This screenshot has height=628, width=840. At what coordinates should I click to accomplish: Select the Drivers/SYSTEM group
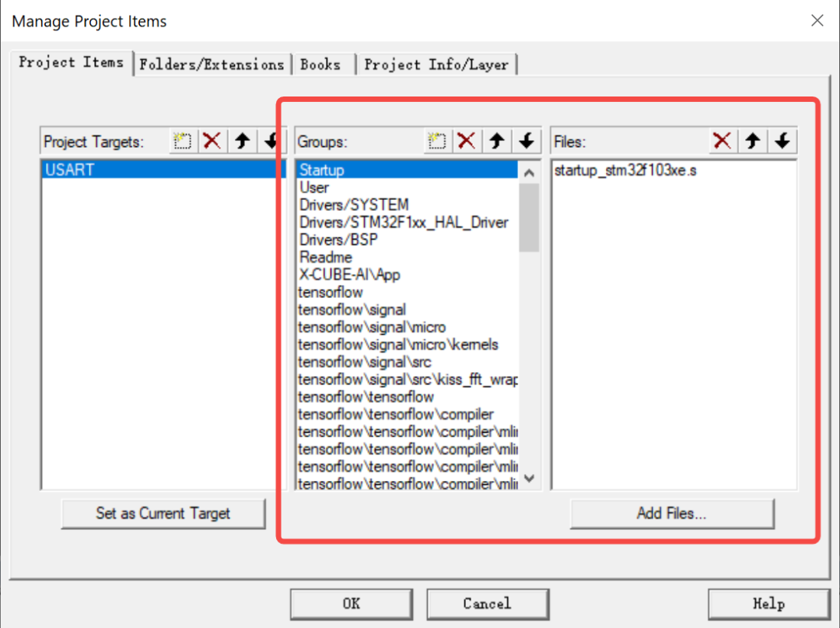407,205
